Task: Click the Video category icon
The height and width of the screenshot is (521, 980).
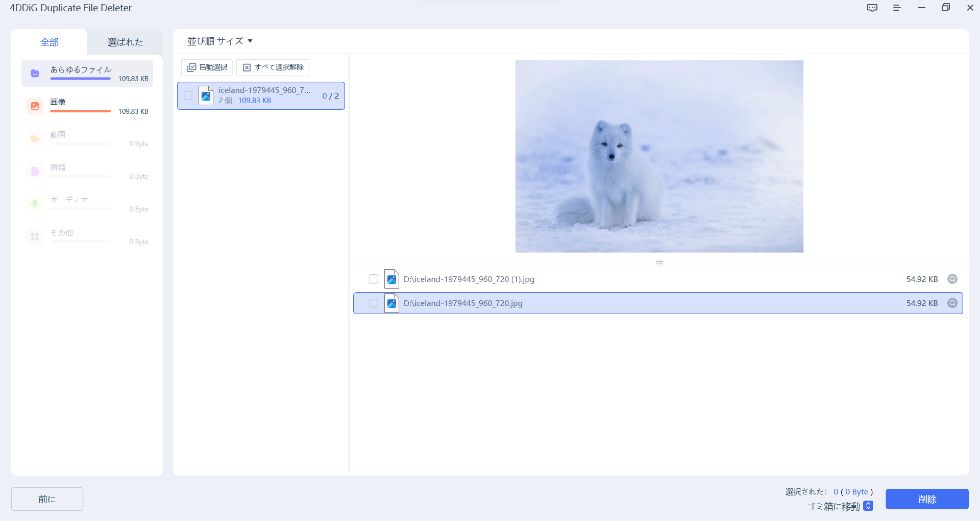Action: [35, 139]
